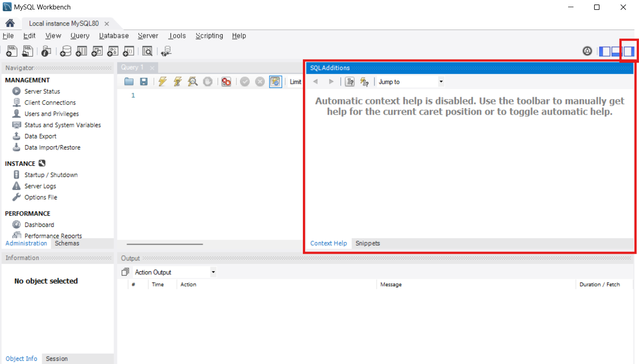
Task: Open the Database menu
Action: coord(114,36)
